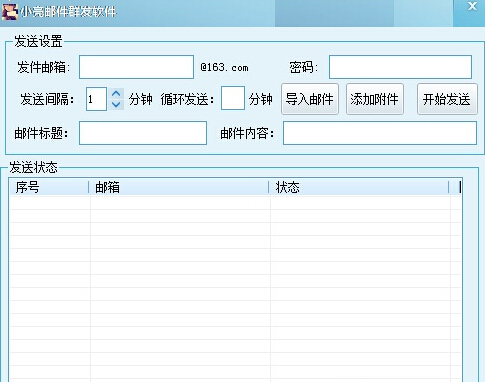Click the 发送状态 group title

pyautogui.click(x=33, y=168)
